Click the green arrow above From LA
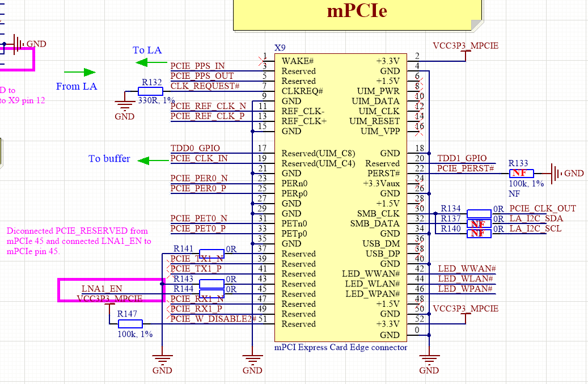The image size is (588, 384). (x=79, y=72)
